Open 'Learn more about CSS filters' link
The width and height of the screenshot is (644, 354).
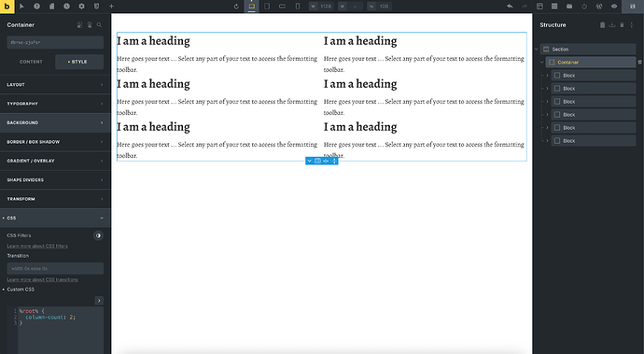(37, 246)
